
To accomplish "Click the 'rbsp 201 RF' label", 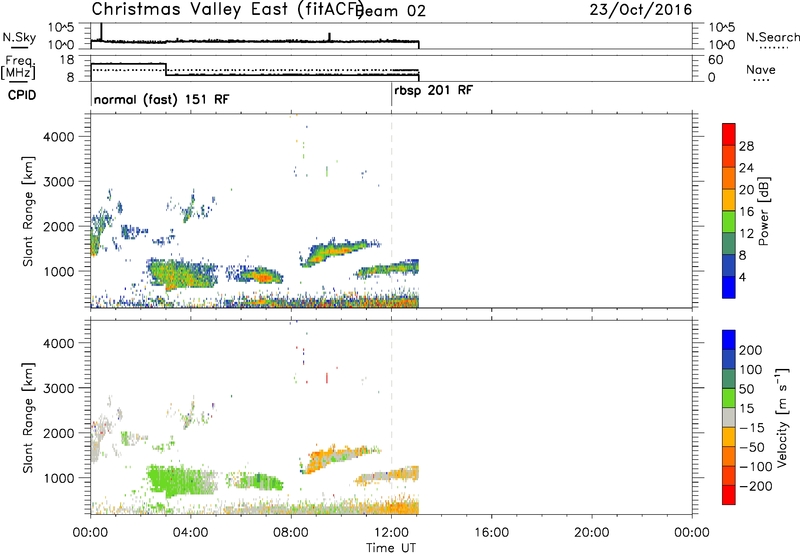I will pos(433,90).
